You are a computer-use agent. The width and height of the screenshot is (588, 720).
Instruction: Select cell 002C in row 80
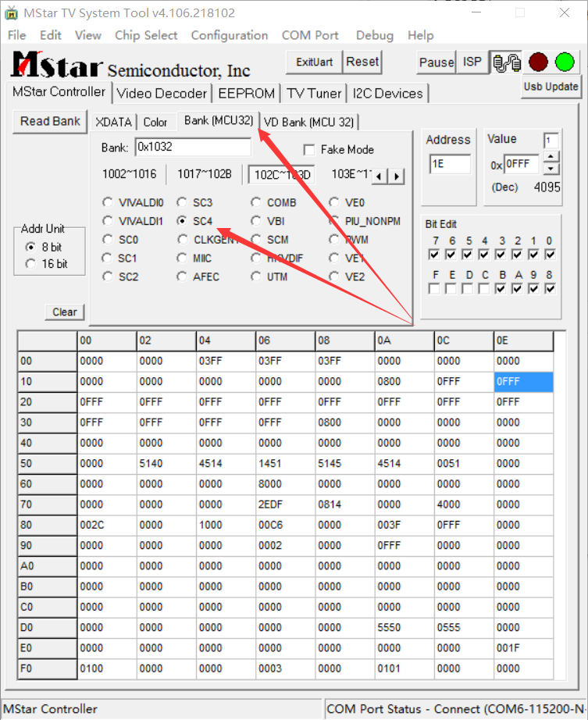click(107, 526)
